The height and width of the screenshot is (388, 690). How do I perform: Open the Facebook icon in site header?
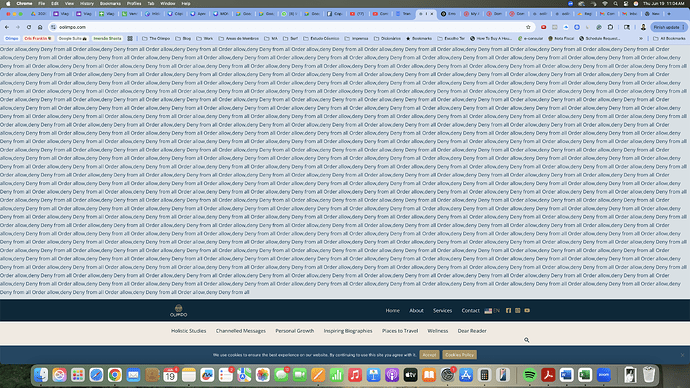tap(508, 311)
